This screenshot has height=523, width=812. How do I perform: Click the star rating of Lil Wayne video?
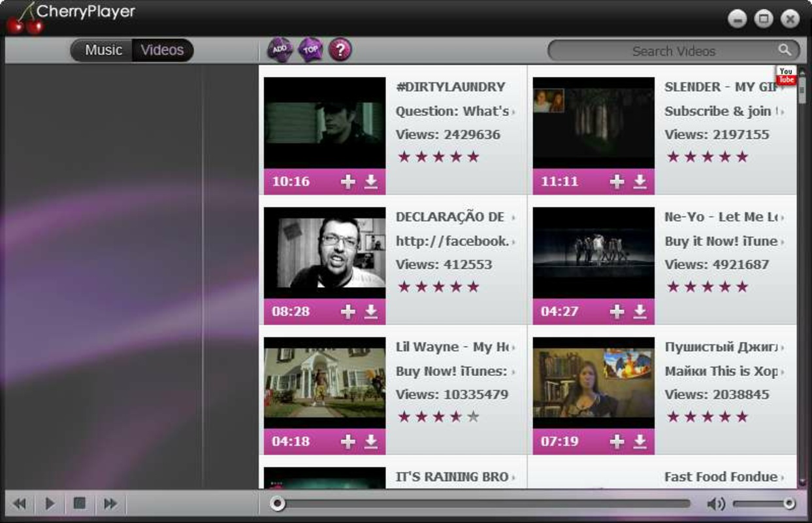(x=438, y=417)
